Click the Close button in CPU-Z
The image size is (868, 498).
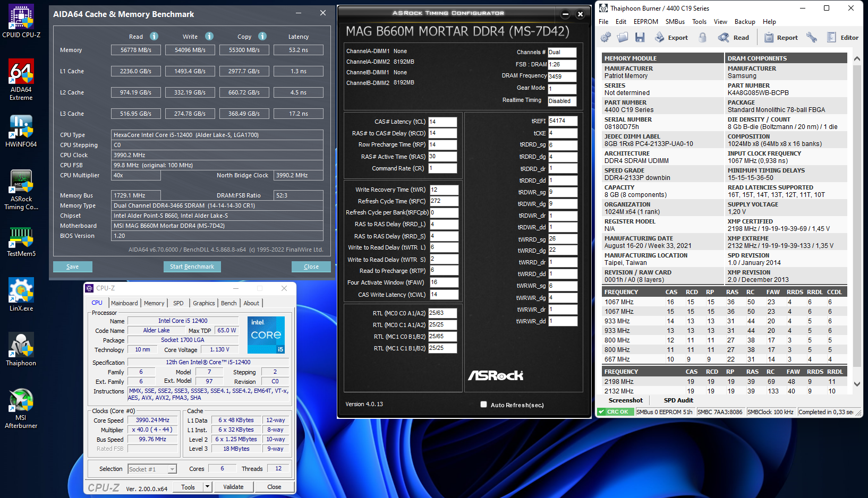point(274,487)
